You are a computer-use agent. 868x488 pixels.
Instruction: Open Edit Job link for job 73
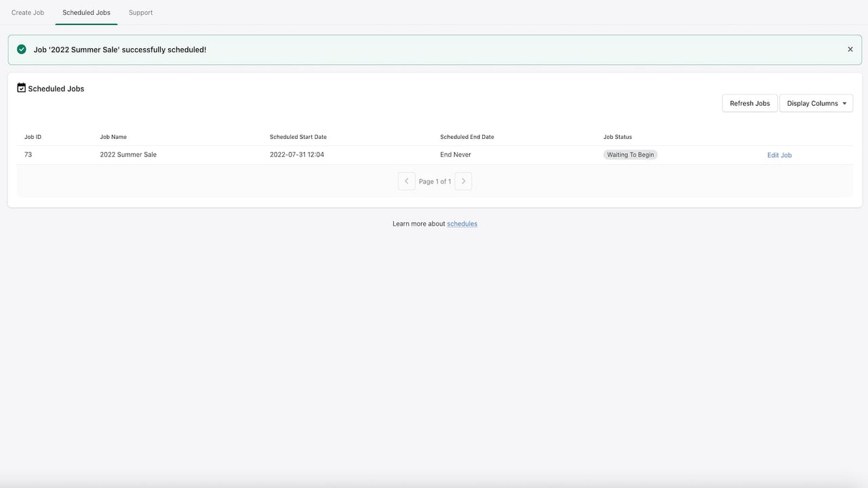coord(779,155)
